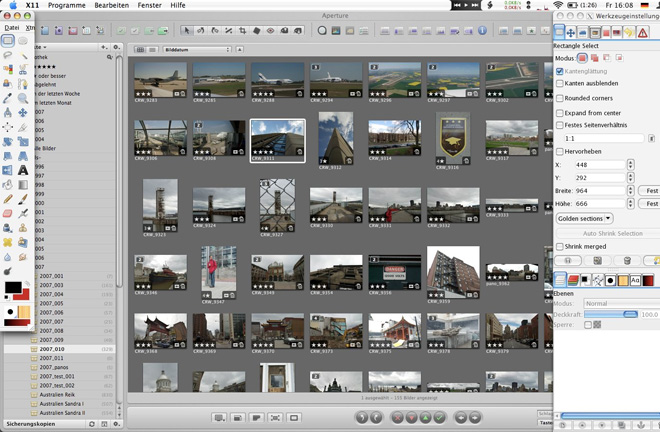Select the Bucket Fill tool

click(8, 184)
